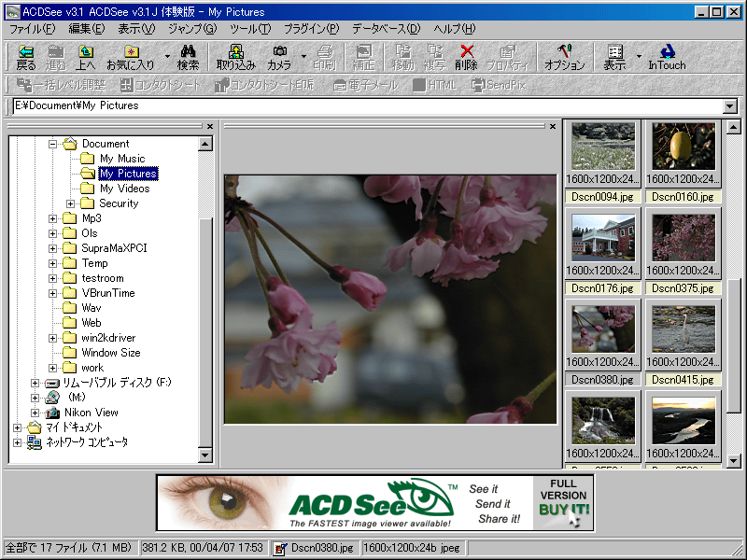Open the 表示 view mode dropdown arrow
The image size is (747, 560).
coord(639,57)
